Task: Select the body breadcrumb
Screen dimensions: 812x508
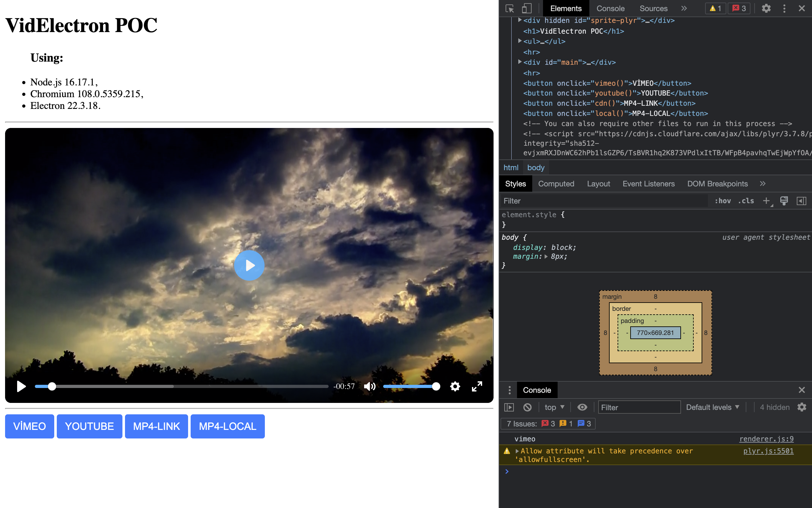Action: [535, 167]
